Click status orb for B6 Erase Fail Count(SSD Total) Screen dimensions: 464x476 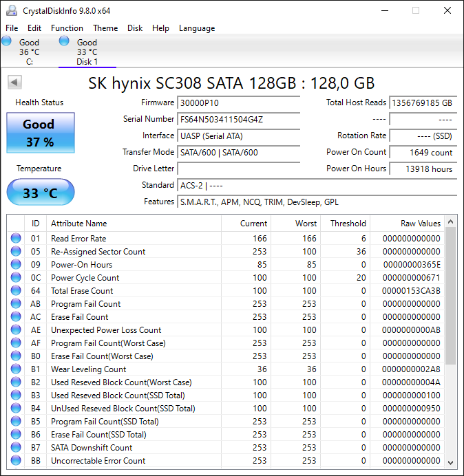(x=16, y=434)
